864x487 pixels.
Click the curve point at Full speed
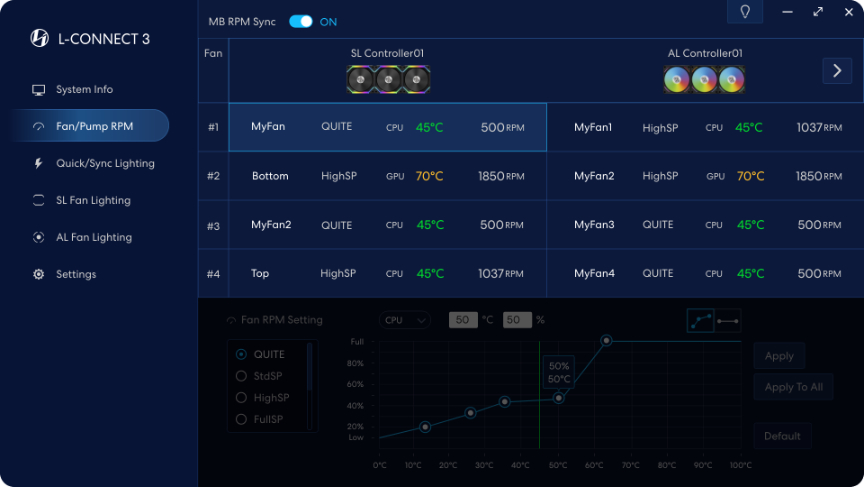[x=606, y=340]
